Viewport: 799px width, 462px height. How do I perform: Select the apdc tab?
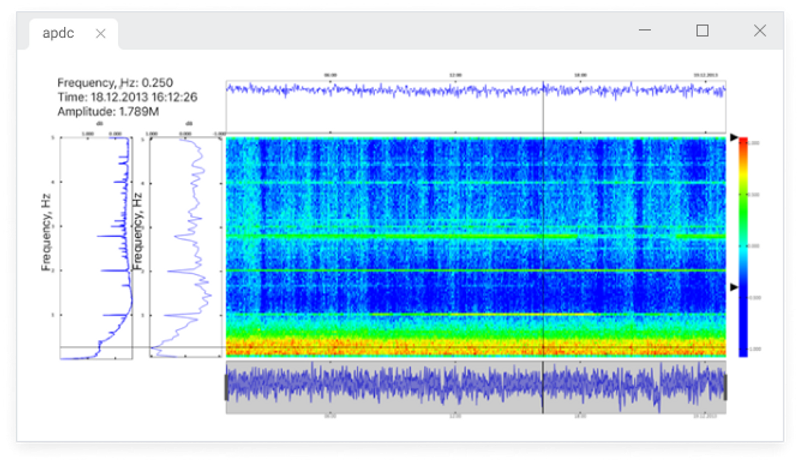pos(73,34)
